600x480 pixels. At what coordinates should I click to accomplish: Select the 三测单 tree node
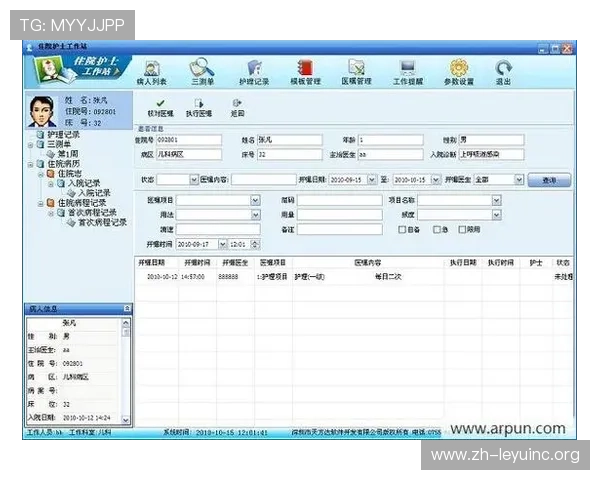(59, 144)
